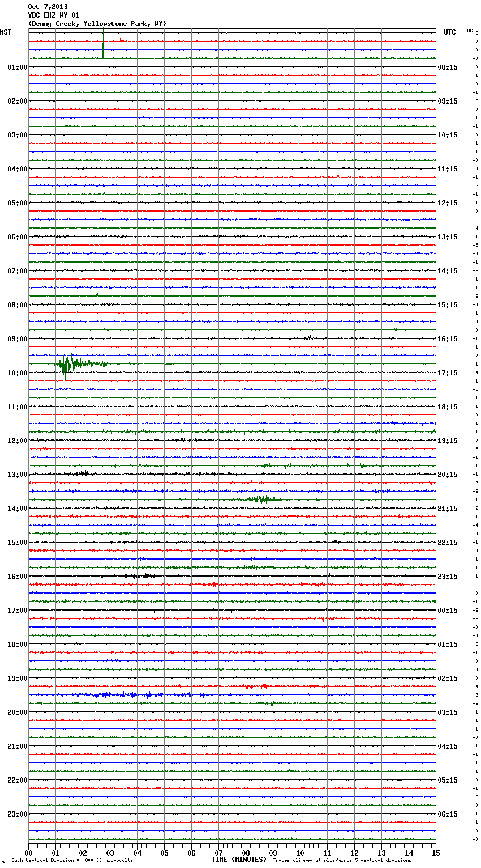Image resolution: width=481 pixels, height=868 pixels.
Task: Click the 19:15 UTC time label
Action: coord(448,441)
